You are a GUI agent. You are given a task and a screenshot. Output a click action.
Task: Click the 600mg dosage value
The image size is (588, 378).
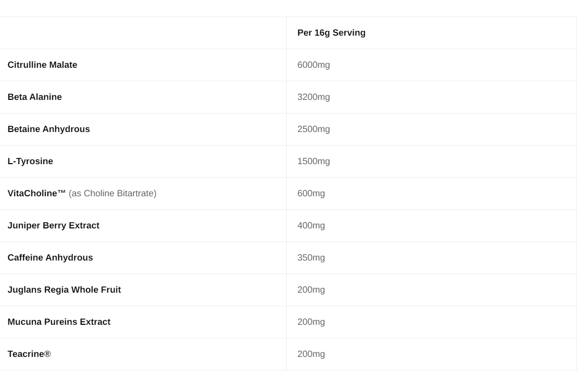click(311, 193)
